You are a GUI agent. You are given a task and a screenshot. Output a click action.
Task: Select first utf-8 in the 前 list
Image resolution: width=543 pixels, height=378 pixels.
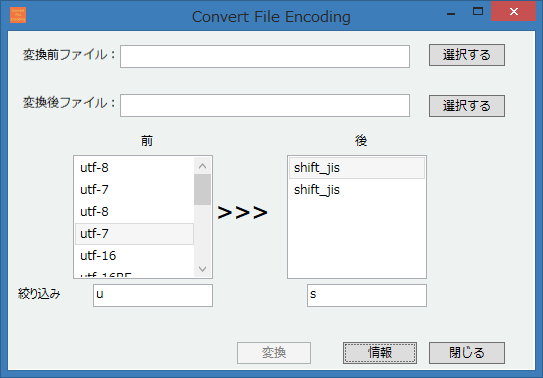[x=134, y=168]
